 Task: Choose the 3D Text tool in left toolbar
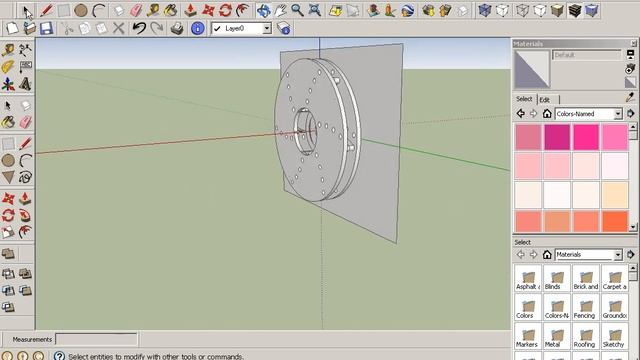click(x=25, y=84)
